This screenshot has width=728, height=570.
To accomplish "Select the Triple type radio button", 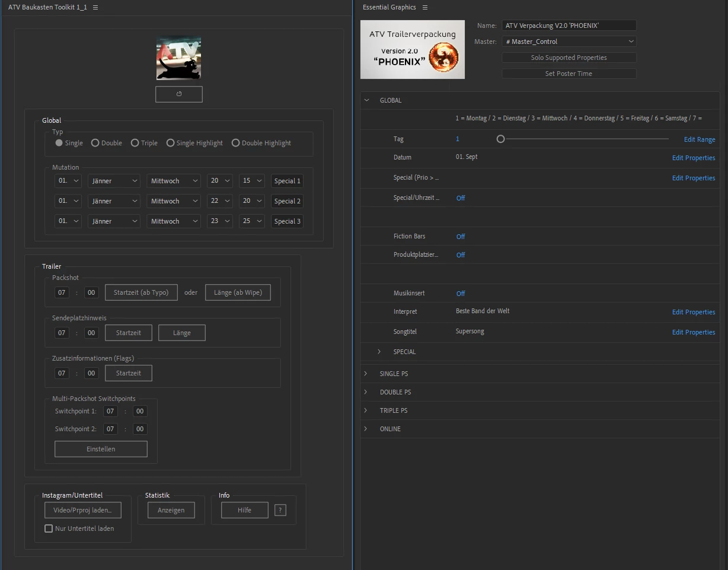I will (x=135, y=143).
